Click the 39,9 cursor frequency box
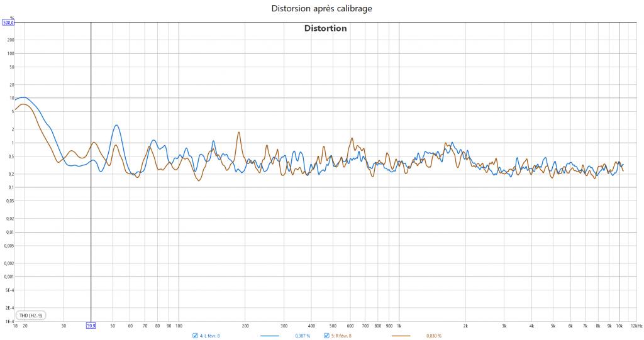This screenshot has height=340, width=644. [91, 326]
